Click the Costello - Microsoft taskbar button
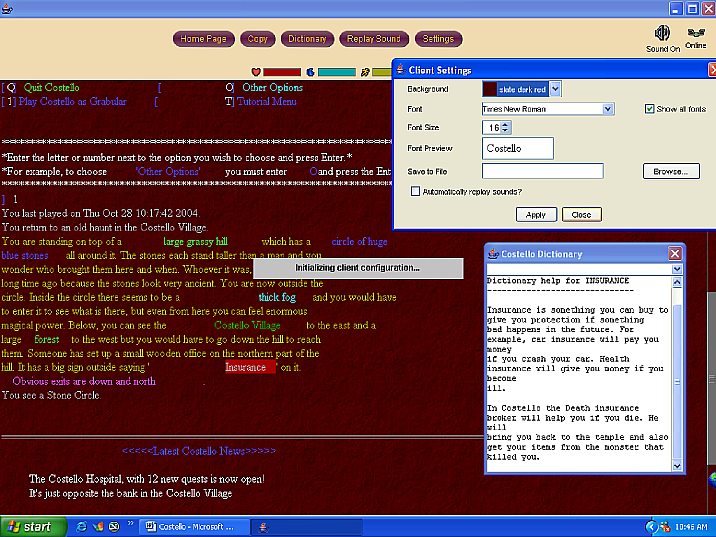This screenshot has width=716, height=537. coord(195,527)
